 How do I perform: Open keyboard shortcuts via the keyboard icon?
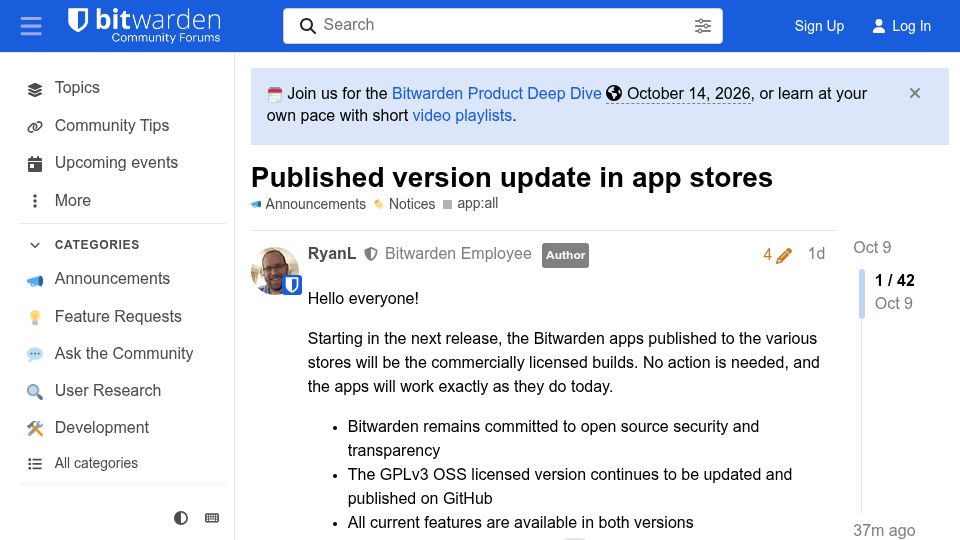212,518
